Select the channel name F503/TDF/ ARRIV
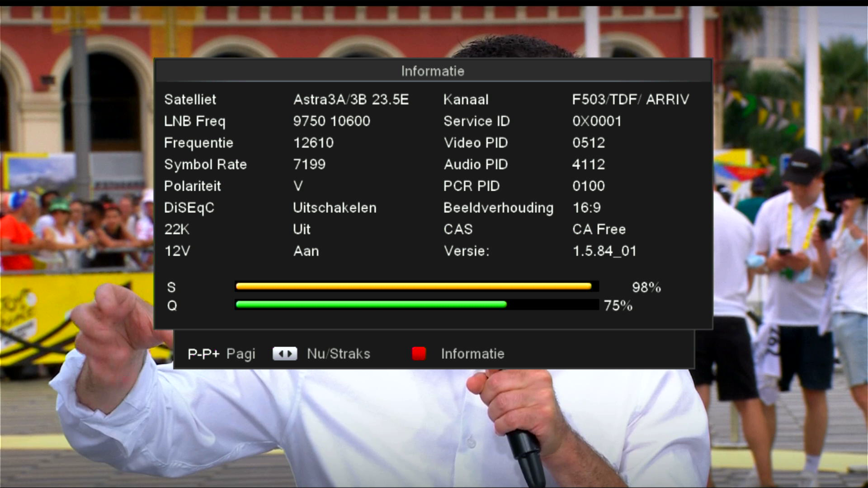This screenshot has width=868, height=488. [x=631, y=99]
